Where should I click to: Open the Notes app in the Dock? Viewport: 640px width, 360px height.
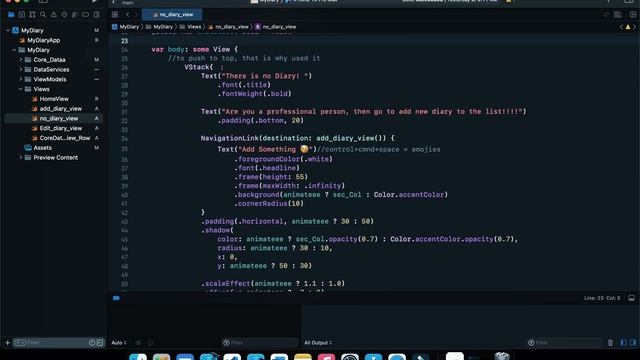click(302, 357)
